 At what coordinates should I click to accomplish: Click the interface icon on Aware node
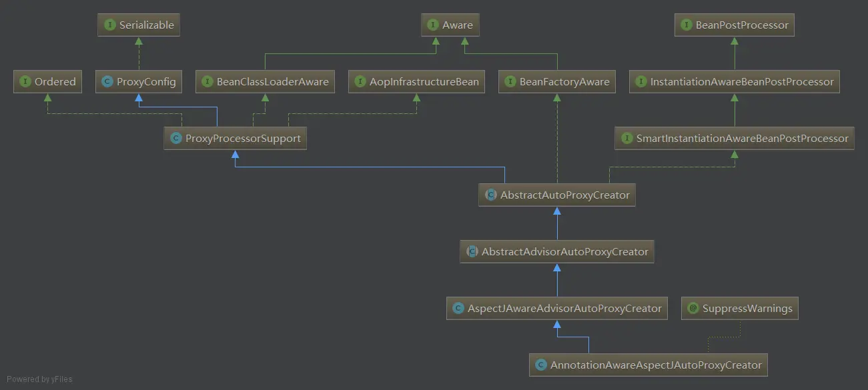coord(433,25)
